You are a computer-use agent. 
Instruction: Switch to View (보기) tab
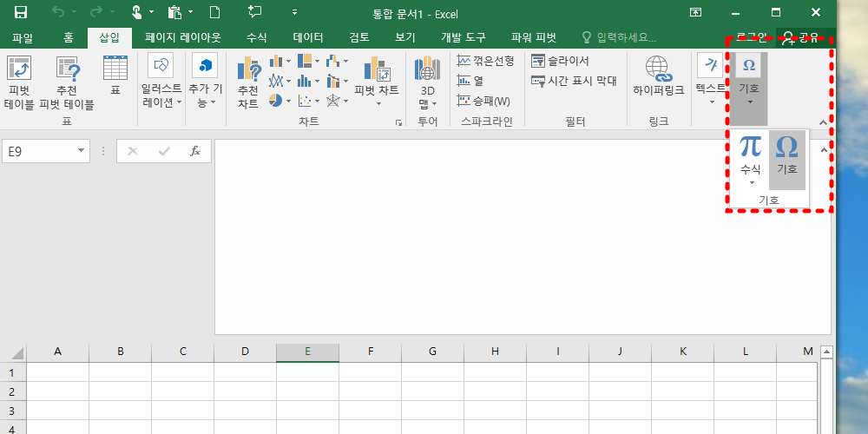click(404, 37)
